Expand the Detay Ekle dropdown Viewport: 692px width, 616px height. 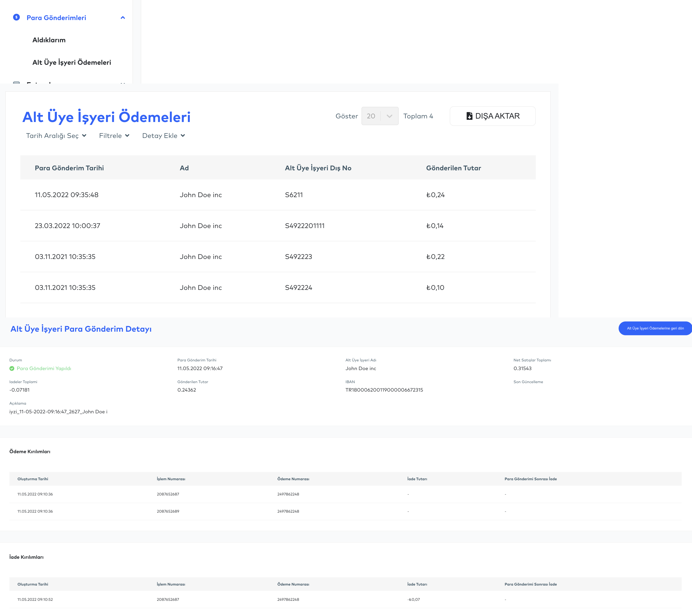pos(164,136)
